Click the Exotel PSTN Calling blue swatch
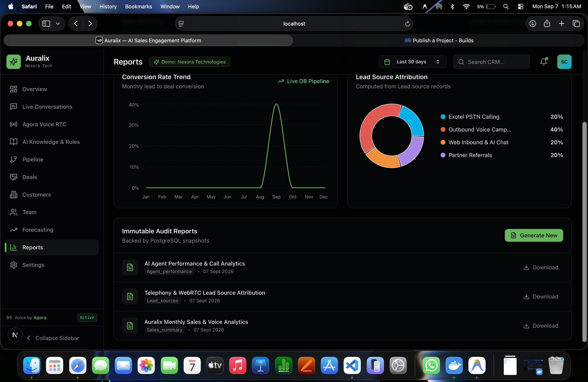This screenshot has height=382, width=588. click(443, 117)
